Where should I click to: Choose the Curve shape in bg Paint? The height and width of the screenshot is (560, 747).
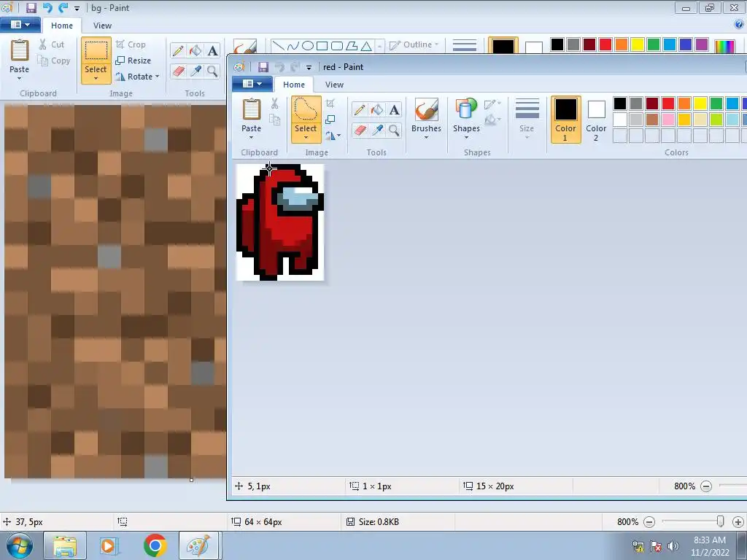[293, 46]
